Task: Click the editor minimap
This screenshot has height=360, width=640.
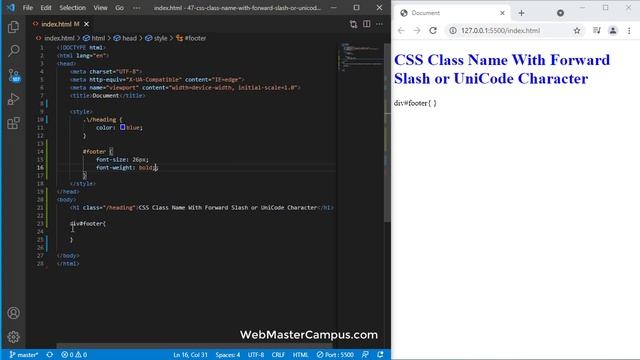Action: pos(360,57)
